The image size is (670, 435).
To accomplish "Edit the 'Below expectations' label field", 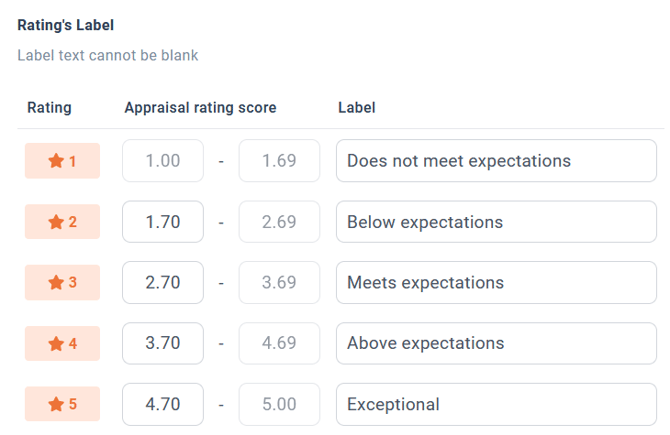I will (x=497, y=222).
